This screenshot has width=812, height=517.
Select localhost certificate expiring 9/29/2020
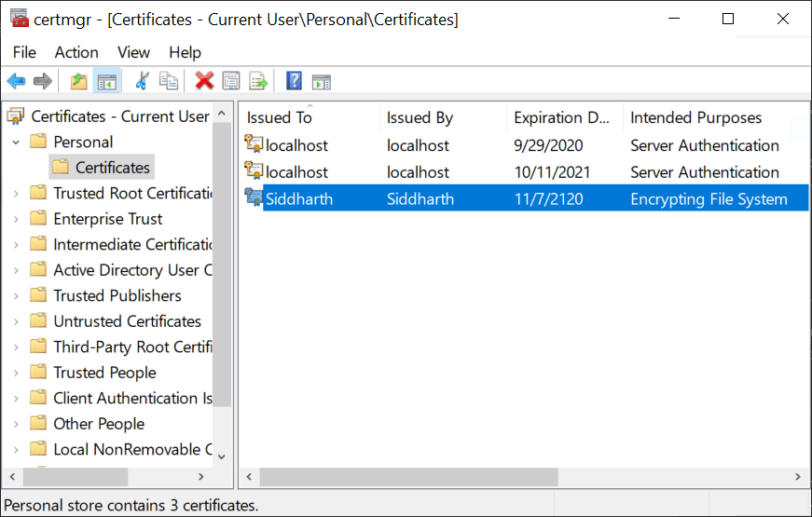525,145
